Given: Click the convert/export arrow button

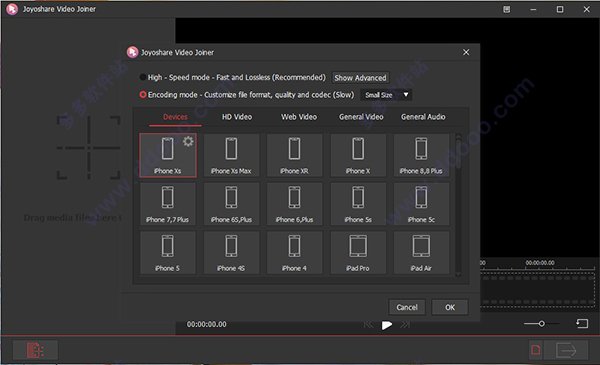Looking at the screenshot, I should point(566,350).
